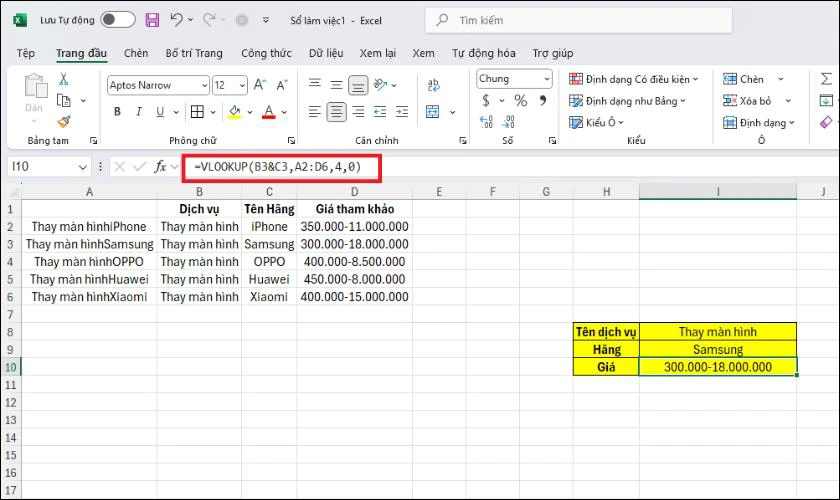
Task: Click the Align Left icon
Action: coord(315,111)
